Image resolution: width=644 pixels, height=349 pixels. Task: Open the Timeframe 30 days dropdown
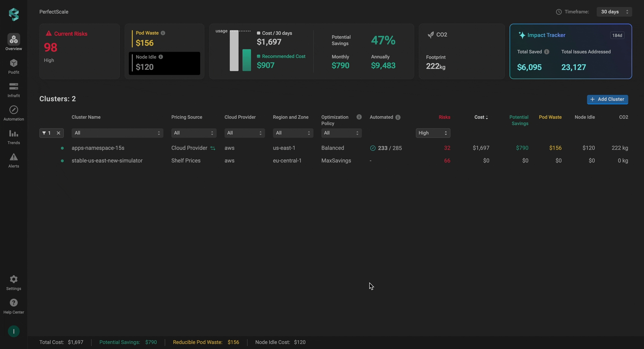tap(614, 12)
